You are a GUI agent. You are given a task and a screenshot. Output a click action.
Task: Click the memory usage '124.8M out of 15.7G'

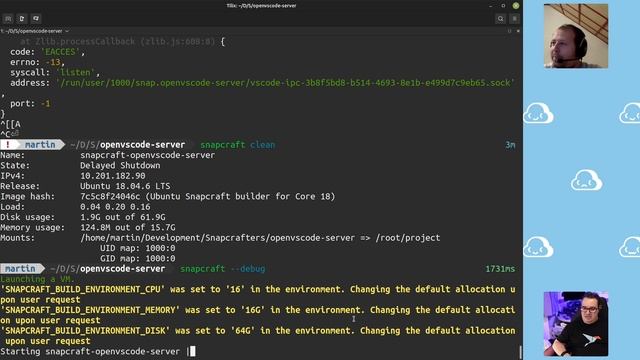[x=128, y=228]
